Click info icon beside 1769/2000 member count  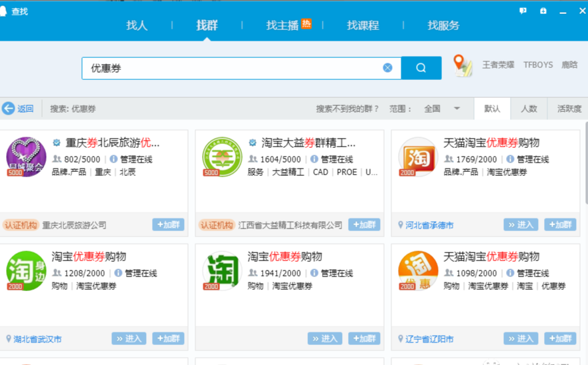click(x=511, y=159)
